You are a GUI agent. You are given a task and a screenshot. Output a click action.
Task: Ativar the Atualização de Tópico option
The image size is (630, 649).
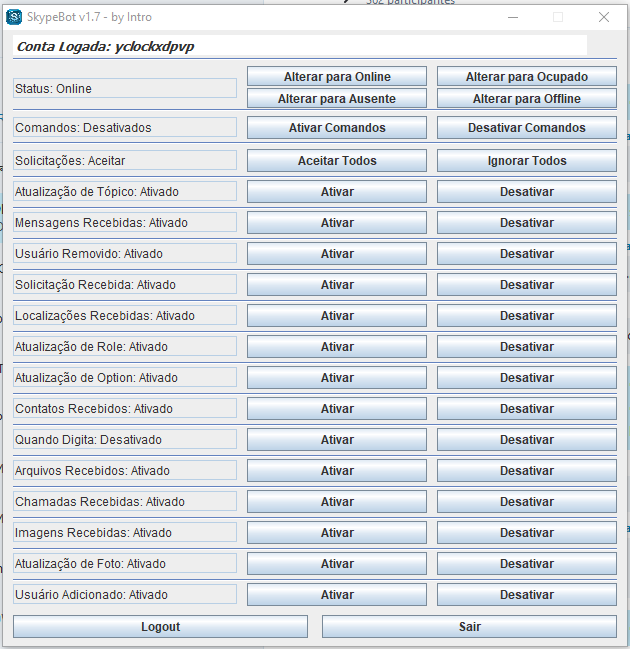[337, 192]
